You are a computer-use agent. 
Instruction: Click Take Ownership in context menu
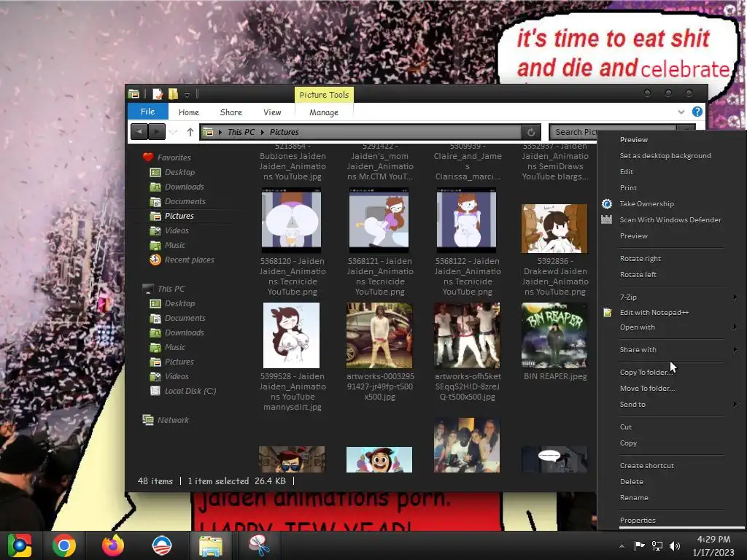646,204
